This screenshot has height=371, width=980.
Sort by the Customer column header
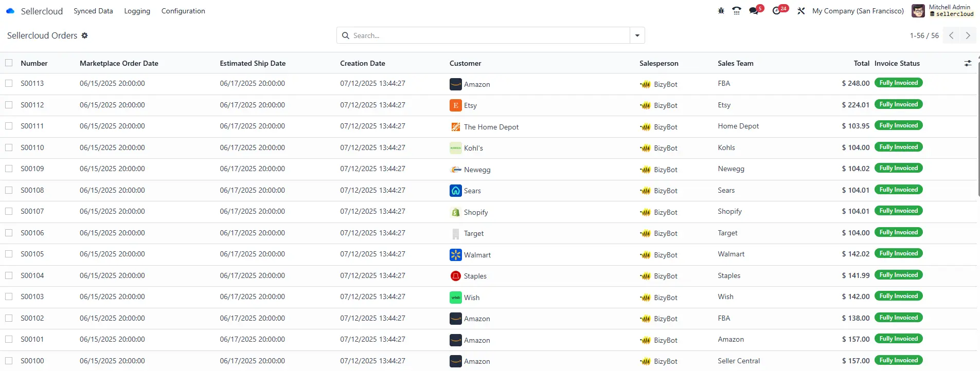pyautogui.click(x=466, y=63)
